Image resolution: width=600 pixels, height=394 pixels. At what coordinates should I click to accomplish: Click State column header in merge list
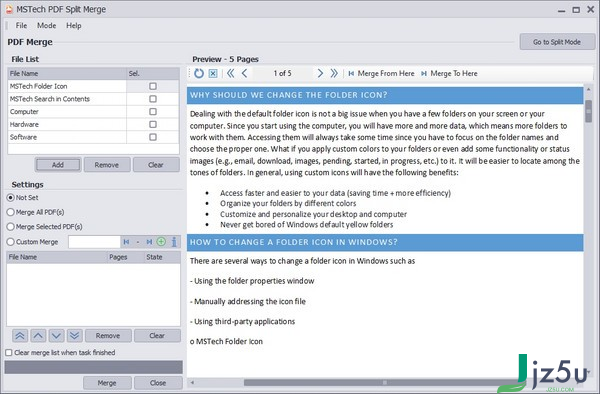[162, 257]
